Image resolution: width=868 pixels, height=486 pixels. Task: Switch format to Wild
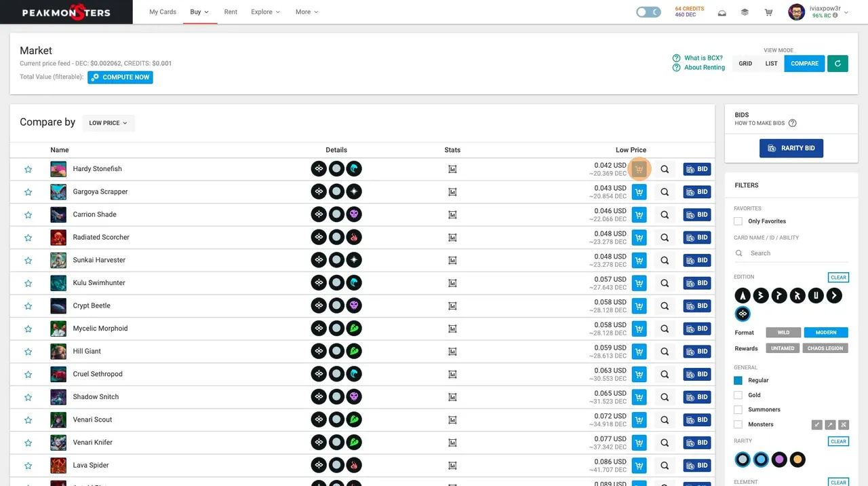click(x=783, y=333)
